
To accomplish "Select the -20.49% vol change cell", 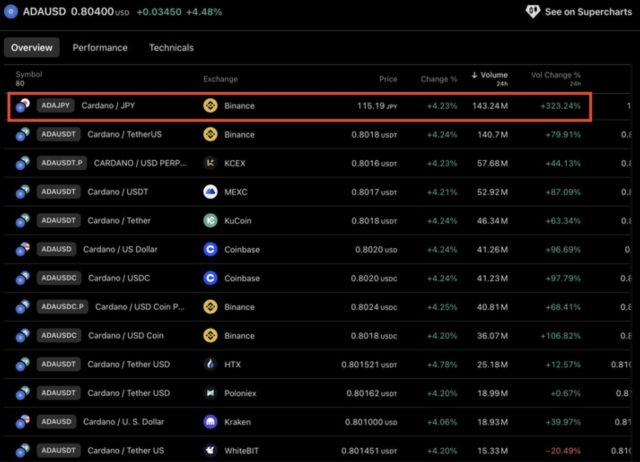I will [x=563, y=451].
